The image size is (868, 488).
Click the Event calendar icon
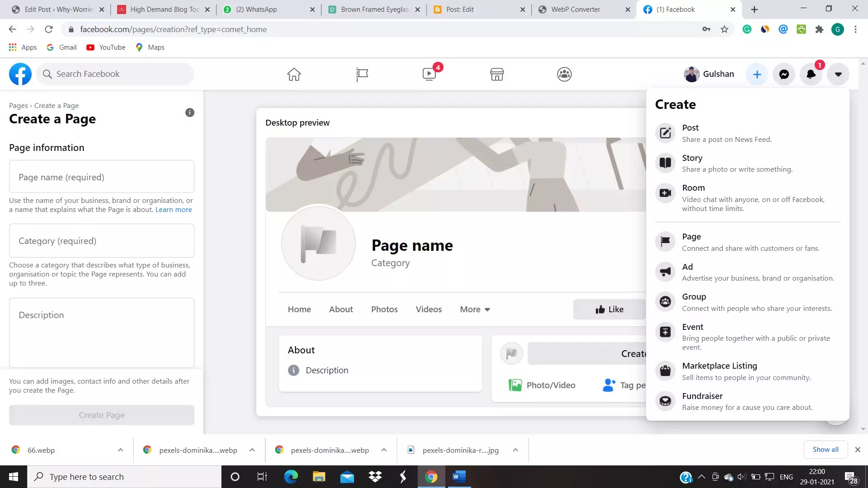(665, 332)
